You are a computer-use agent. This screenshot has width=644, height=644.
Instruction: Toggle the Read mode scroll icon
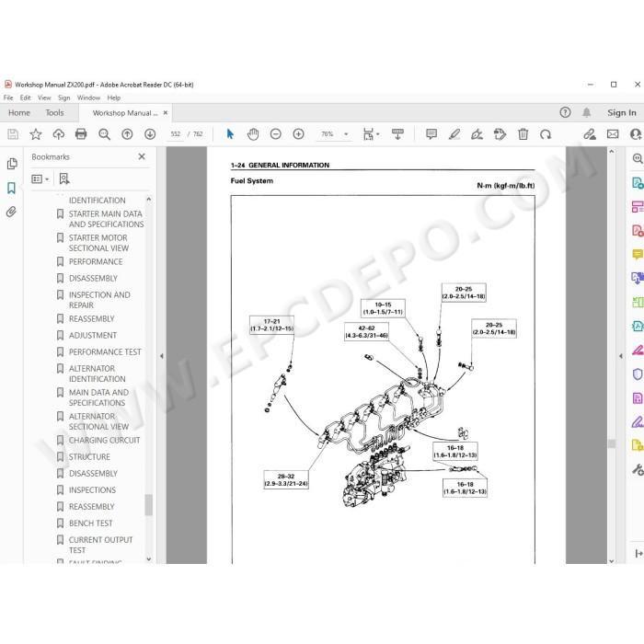point(397,134)
